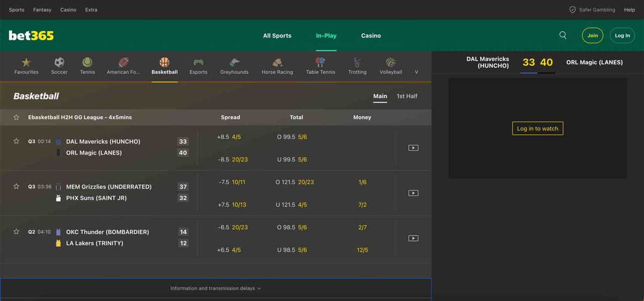Viewport: 644px width, 301px height.
Task: Bet PHX Suns money line 7/2
Action: [362, 205]
